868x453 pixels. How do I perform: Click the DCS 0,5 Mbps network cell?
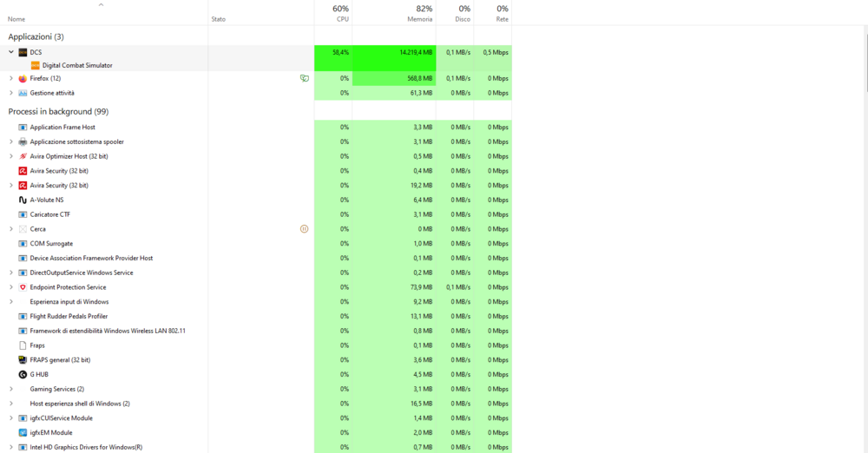[x=493, y=52]
